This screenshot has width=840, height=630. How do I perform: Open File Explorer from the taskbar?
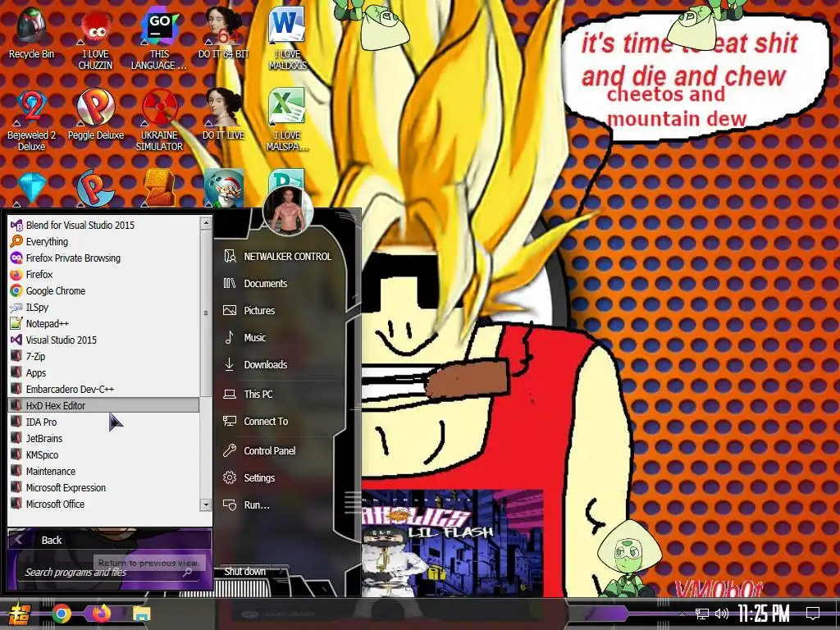click(x=142, y=614)
